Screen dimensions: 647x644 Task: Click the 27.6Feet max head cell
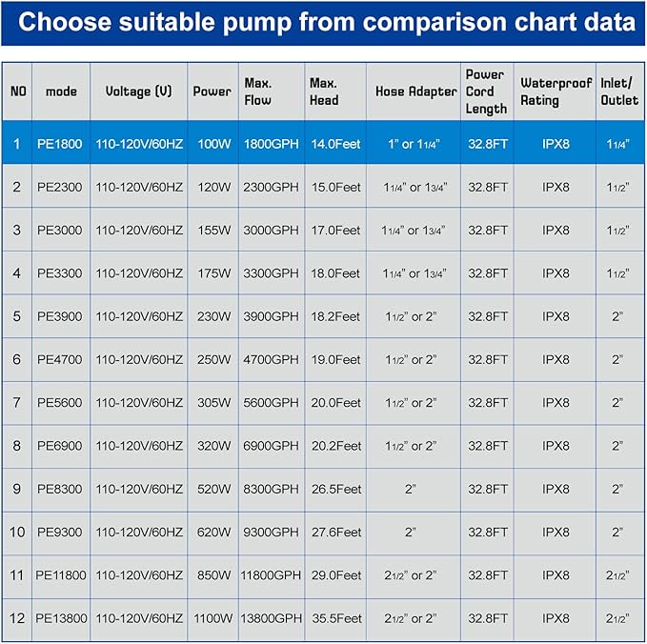point(335,532)
